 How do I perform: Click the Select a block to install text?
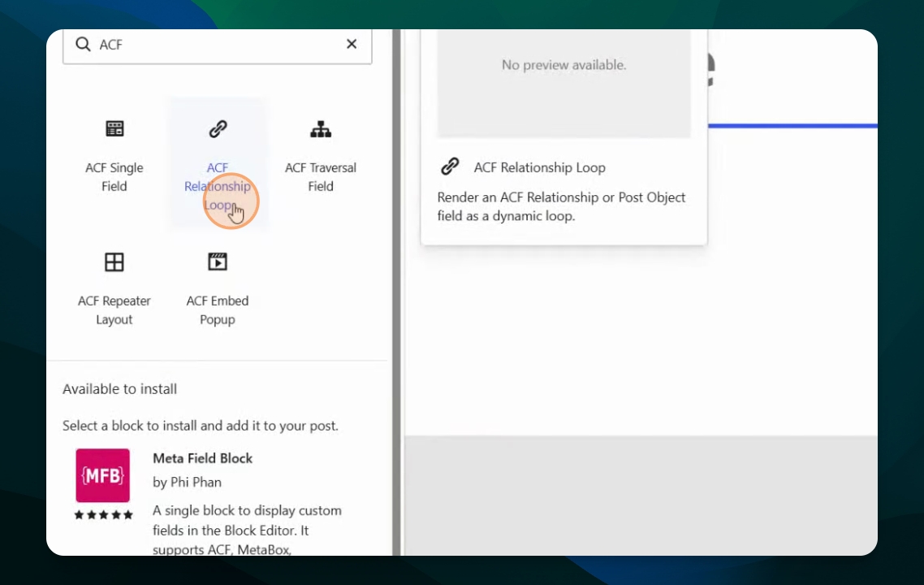pos(201,426)
